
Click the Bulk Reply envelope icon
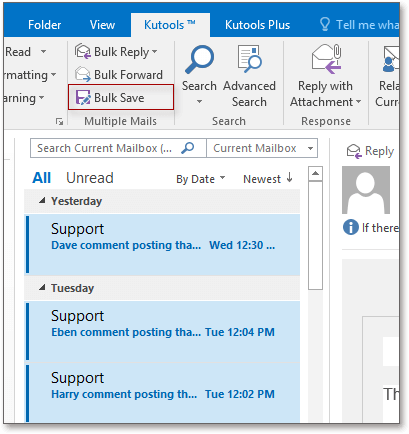coord(83,51)
